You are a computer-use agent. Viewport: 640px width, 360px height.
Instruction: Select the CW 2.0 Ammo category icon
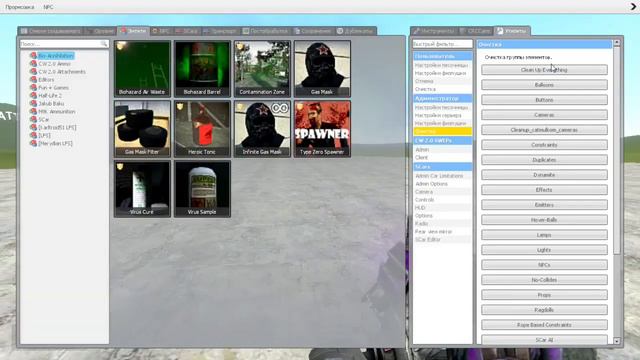33,64
